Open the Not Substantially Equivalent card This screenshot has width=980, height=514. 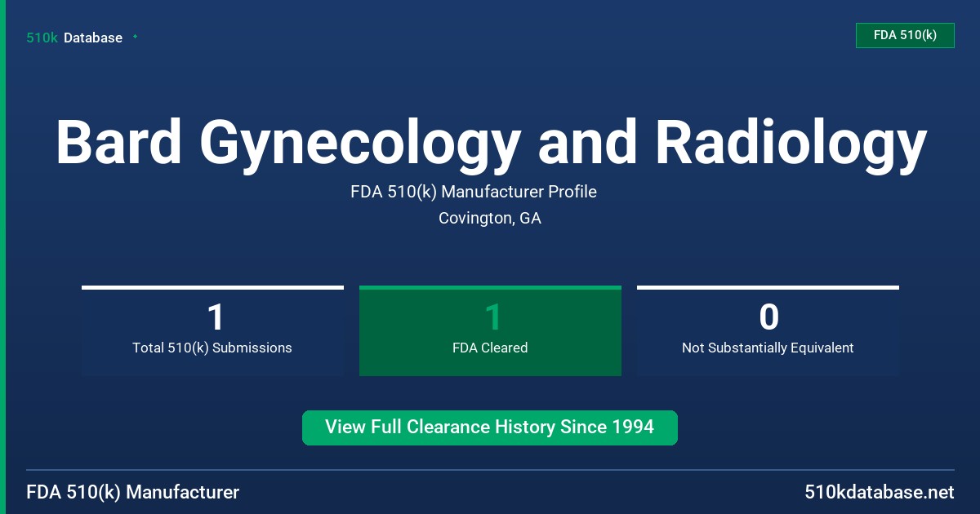click(768, 331)
